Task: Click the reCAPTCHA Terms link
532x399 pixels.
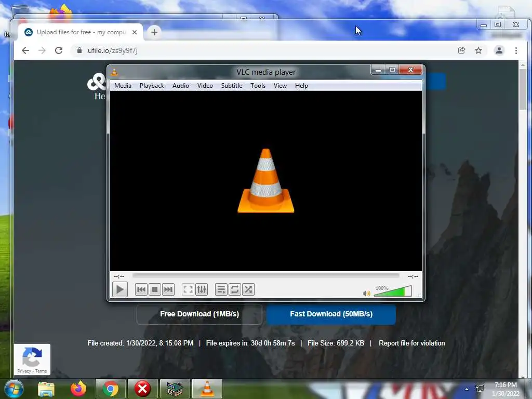Action: (41, 371)
